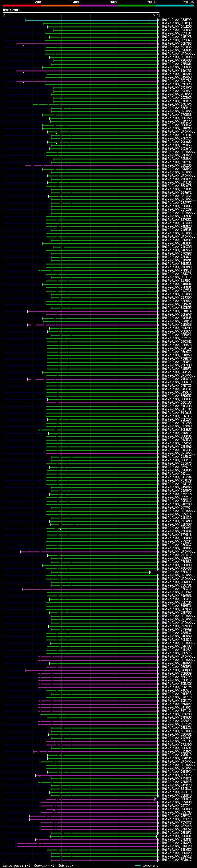Click the cyan alignment bar for A8JFR9
197x868 pixels.
tap(92, 20)
